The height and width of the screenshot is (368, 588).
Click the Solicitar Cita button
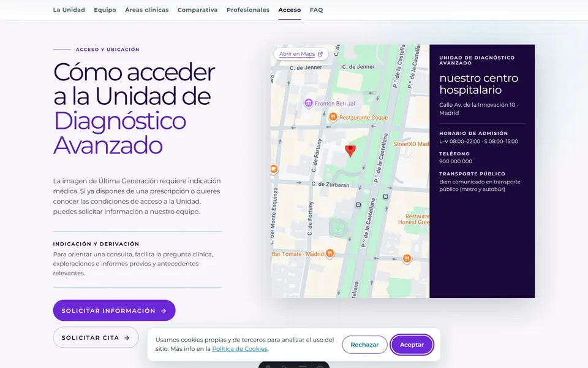pyautogui.click(x=96, y=337)
